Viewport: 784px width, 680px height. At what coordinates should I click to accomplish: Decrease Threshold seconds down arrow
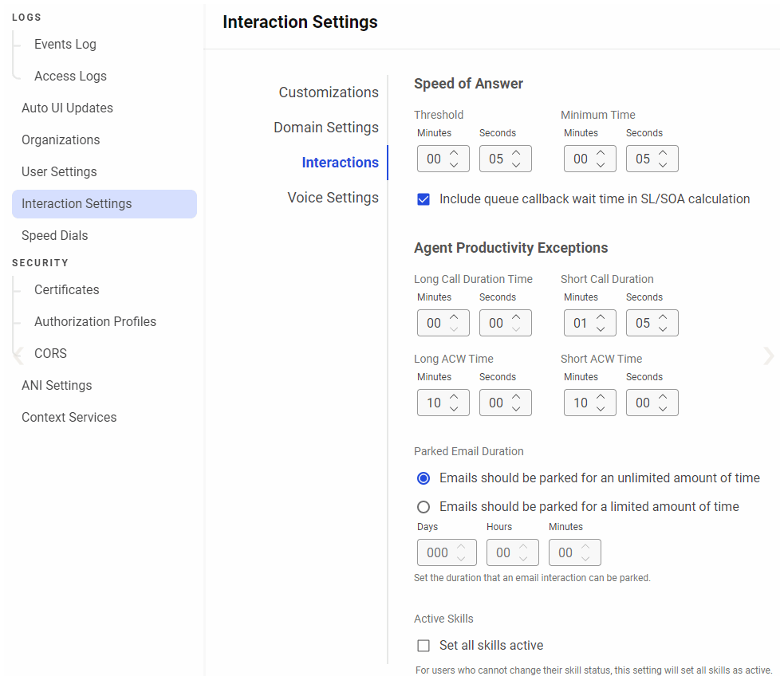click(516, 165)
